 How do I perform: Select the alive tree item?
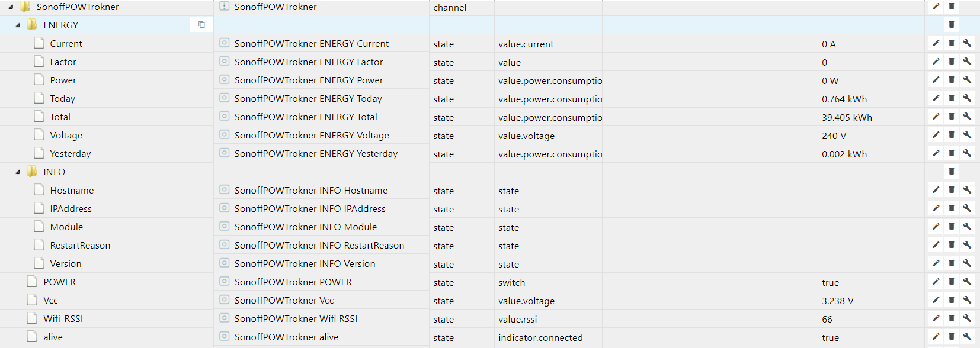(53, 337)
